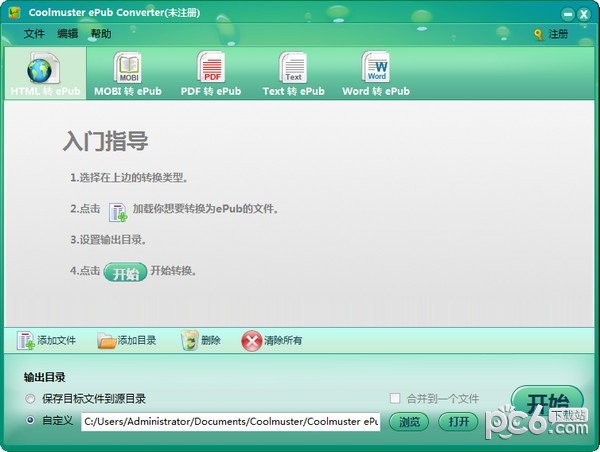Click the 入门指导 heading text
The width and height of the screenshot is (600, 452).
[x=105, y=141]
